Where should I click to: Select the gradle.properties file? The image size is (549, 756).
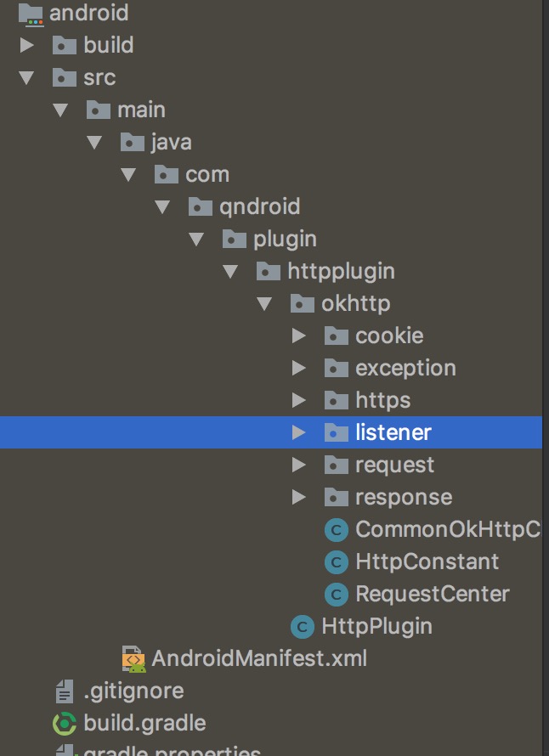172,751
